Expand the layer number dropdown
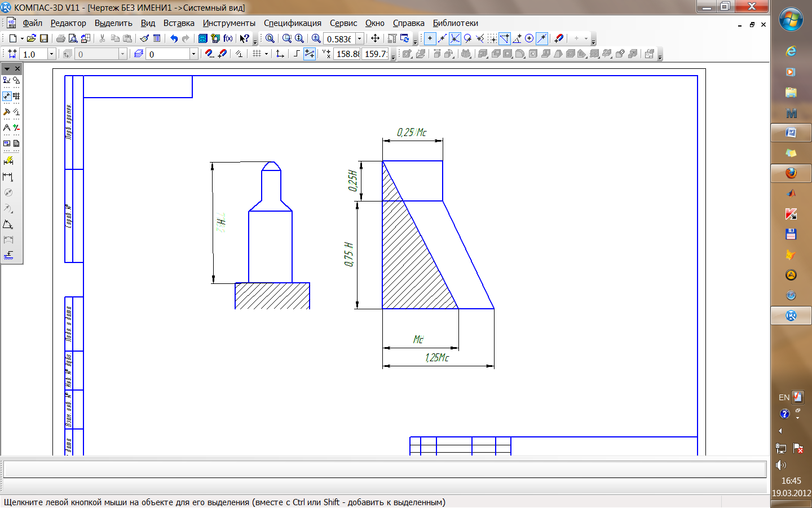 [193, 54]
